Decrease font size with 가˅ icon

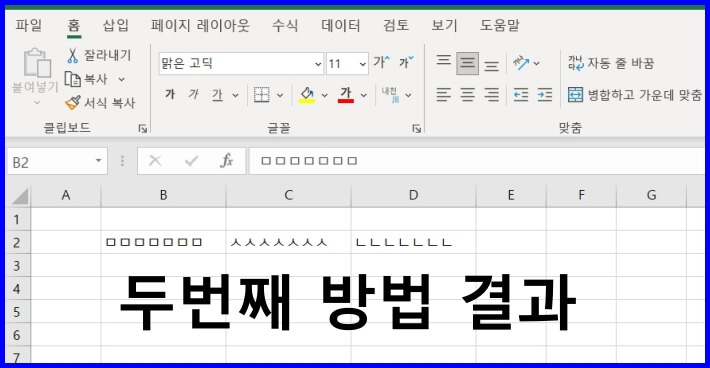(406, 62)
